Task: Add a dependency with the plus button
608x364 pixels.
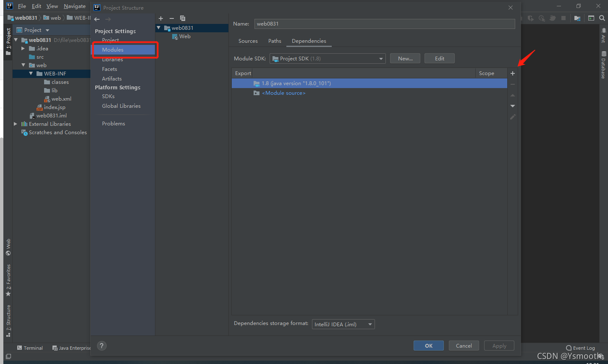Action: click(512, 73)
